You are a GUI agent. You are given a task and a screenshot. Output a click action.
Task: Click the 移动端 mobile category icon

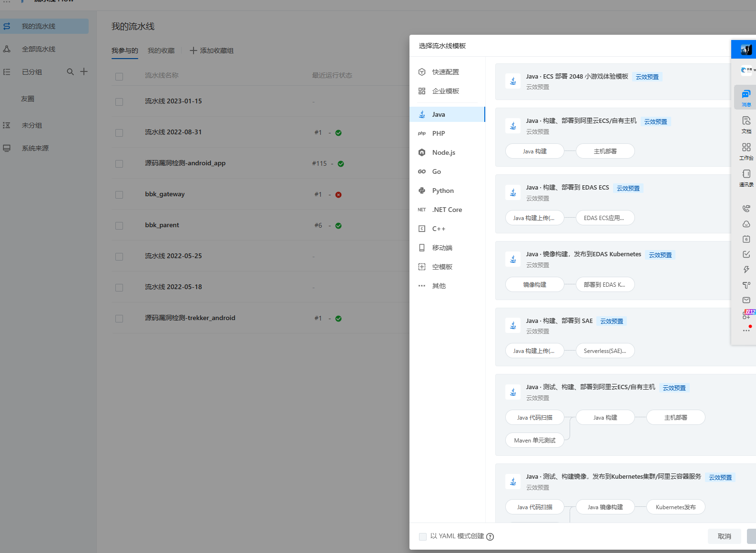(x=422, y=248)
